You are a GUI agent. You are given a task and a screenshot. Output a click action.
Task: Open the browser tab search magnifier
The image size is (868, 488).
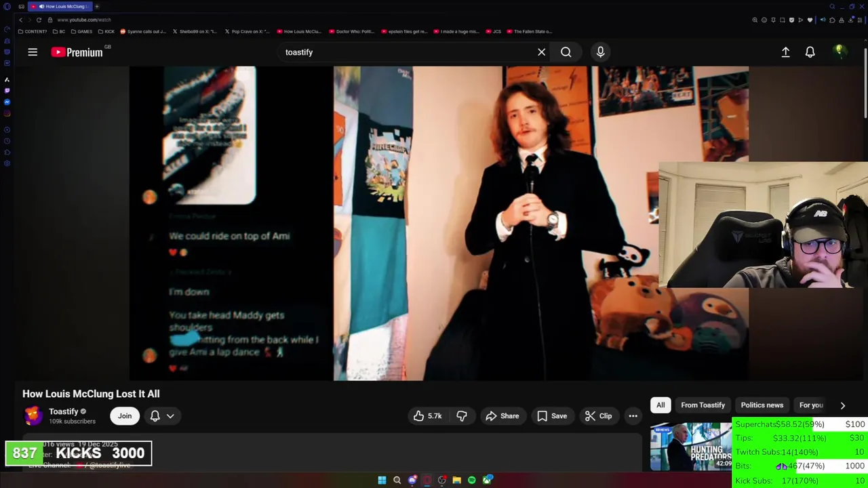click(x=832, y=6)
